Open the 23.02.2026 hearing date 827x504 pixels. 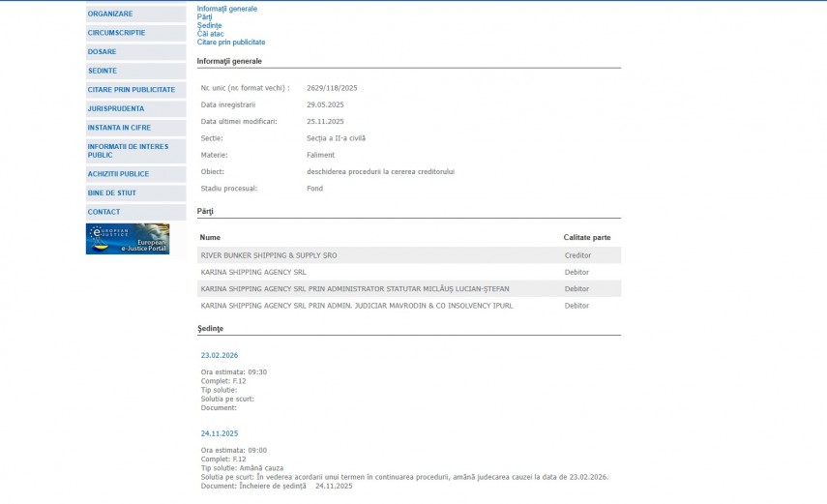click(220, 356)
